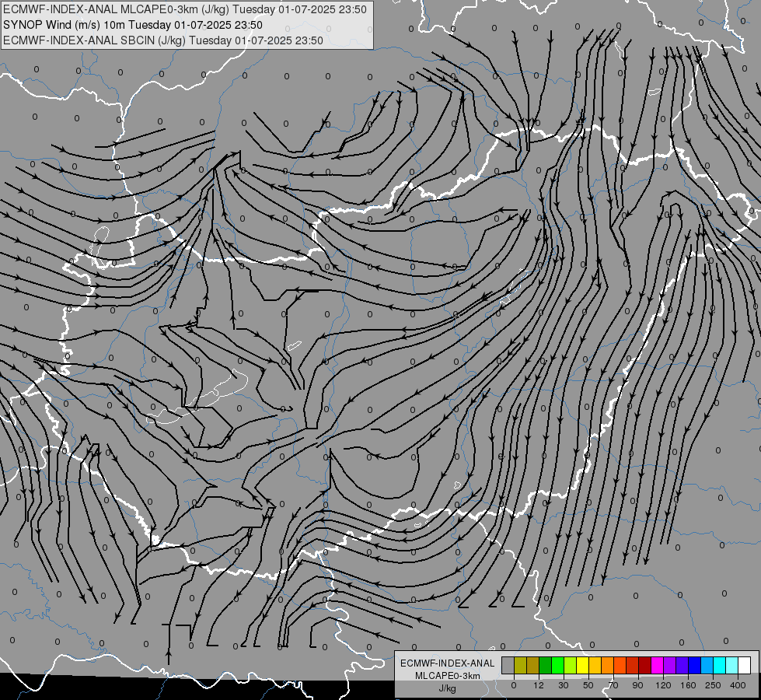
Task: Click the J/kg unit label in legend
Action: pos(448,688)
